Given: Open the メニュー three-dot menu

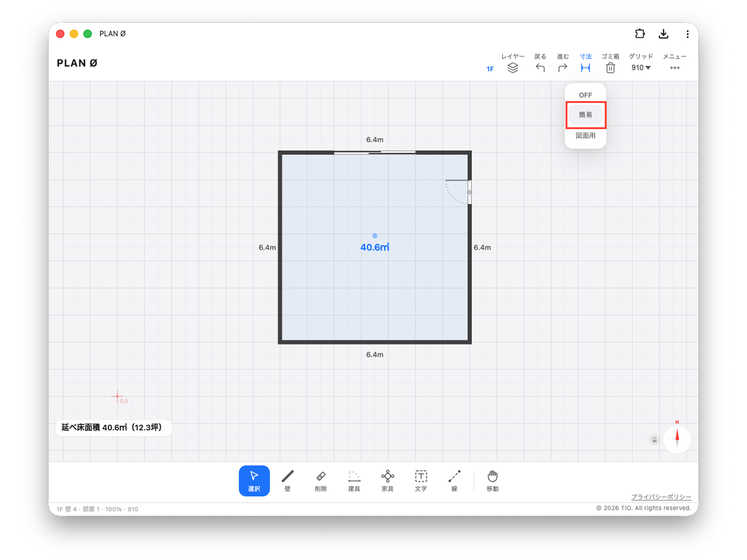Looking at the screenshot, I should [674, 68].
